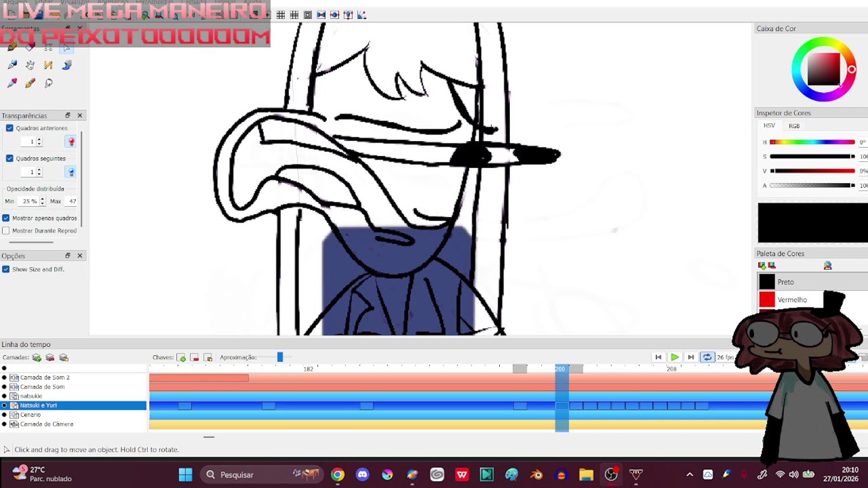Click the Aproximação zoom slider
868x488 pixels.
pos(279,357)
